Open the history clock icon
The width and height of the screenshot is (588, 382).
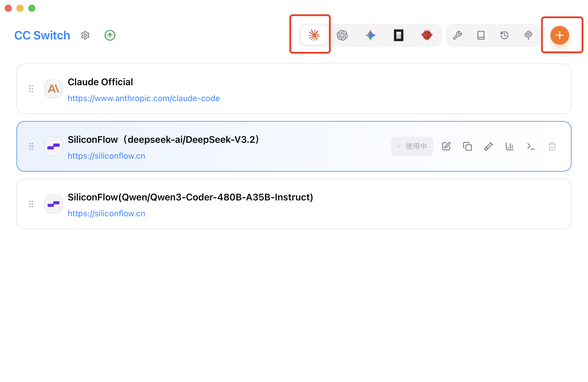(x=505, y=35)
